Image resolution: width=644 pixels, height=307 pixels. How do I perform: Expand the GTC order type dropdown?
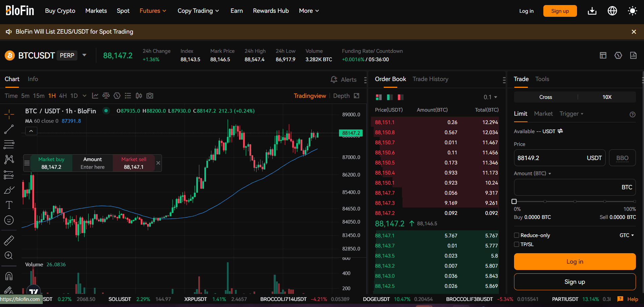[626, 235]
